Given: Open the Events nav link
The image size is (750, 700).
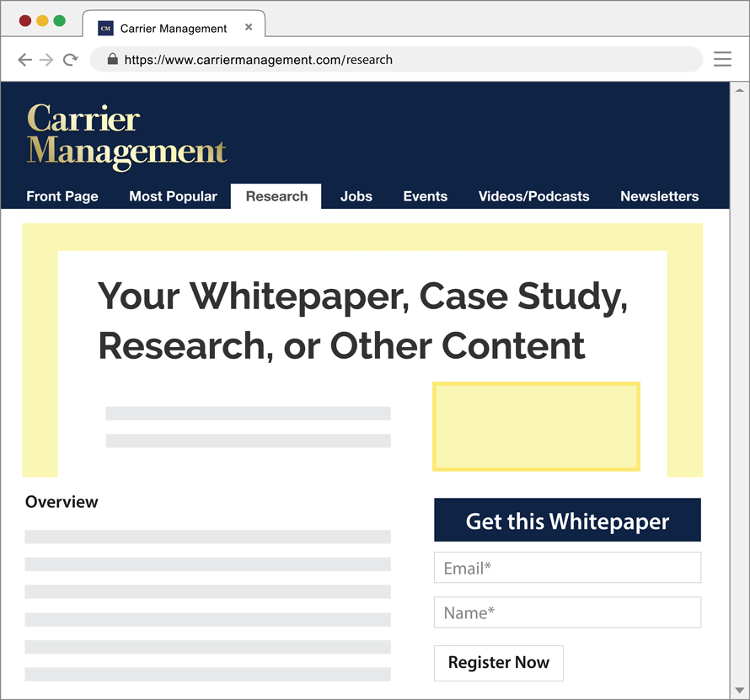Looking at the screenshot, I should (425, 196).
